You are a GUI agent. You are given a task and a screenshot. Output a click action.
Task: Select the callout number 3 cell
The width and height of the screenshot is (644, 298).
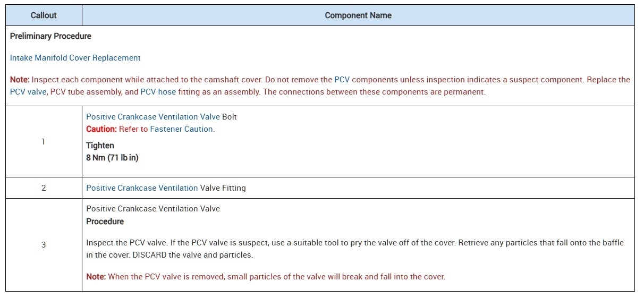click(x=44, y=245)
